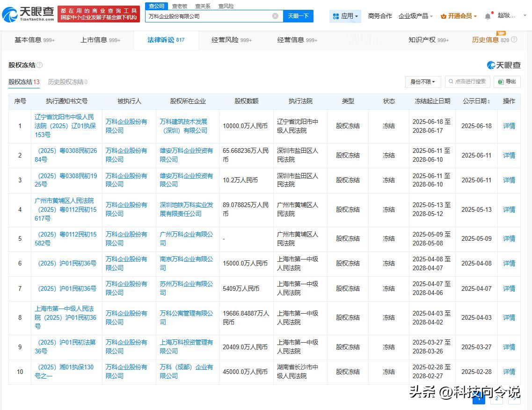
Task: Switch to 查关系 search tab
Action: [203, 6]
